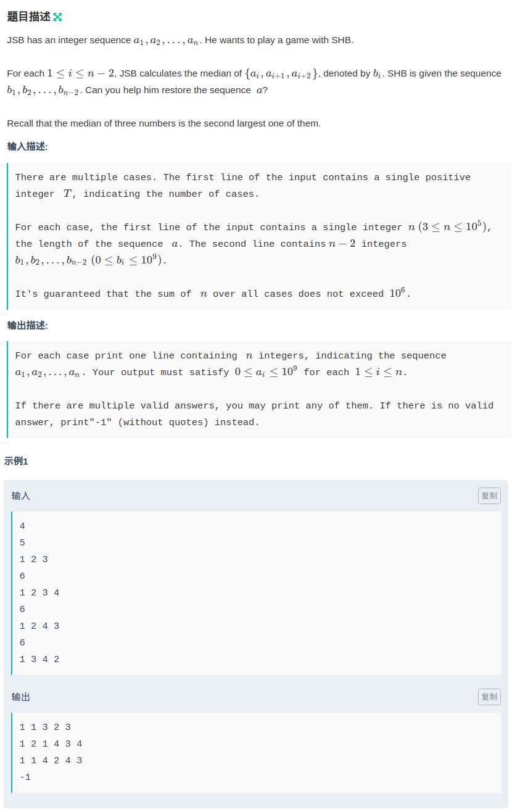512x812 pixels.
Task: Click the first sample output line "1 1 3 2 3"
Action: point(45,727)
